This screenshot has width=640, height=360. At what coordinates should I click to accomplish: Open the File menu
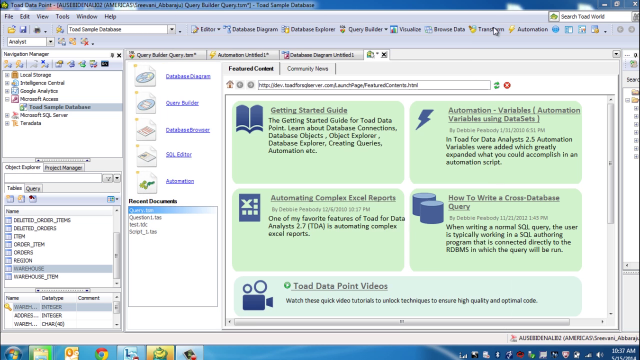click(x=9, y=17)
